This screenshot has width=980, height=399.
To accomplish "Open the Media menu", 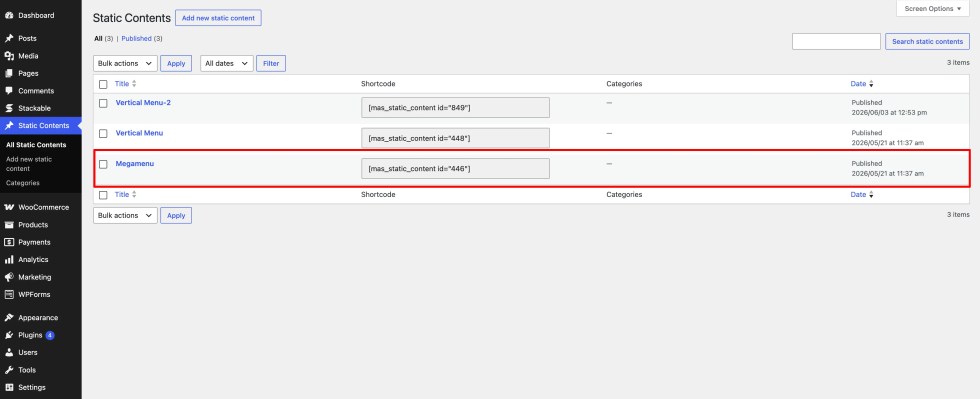I will click(28, 56).
